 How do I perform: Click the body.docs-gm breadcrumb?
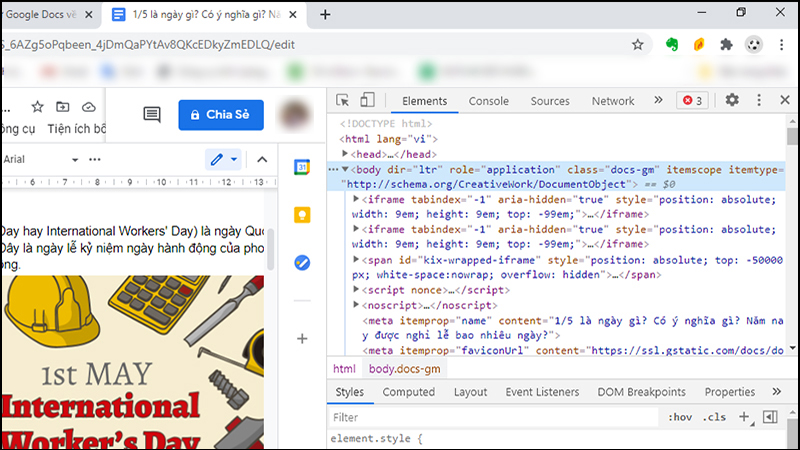click(x=405, y=369)
